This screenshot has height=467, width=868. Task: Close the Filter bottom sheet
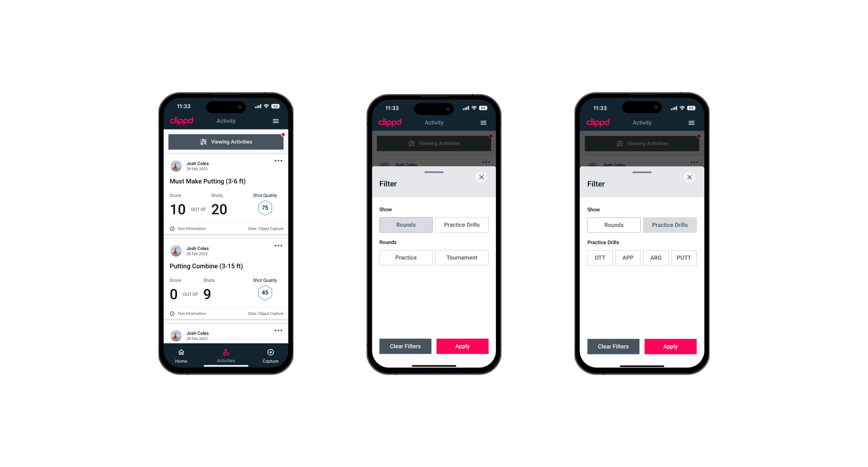tap(482, 177)
